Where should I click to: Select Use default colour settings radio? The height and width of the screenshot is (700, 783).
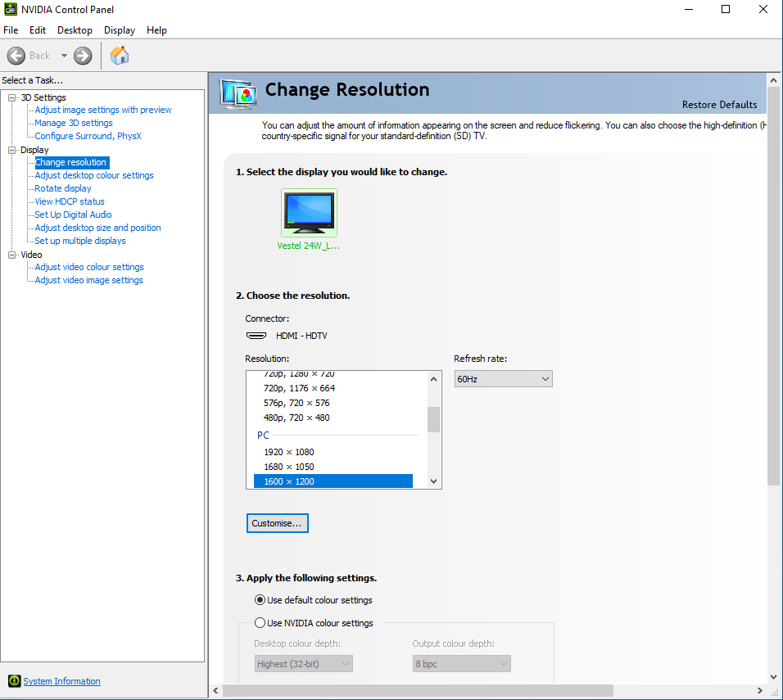pos(260,599)
